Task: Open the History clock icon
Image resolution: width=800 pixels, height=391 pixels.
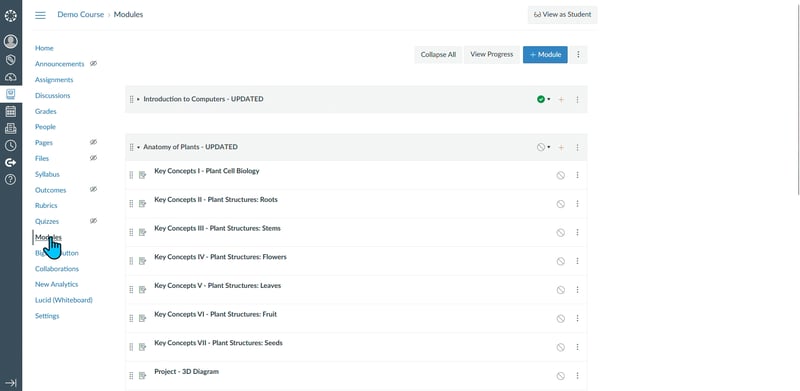Action: (11, 145)
